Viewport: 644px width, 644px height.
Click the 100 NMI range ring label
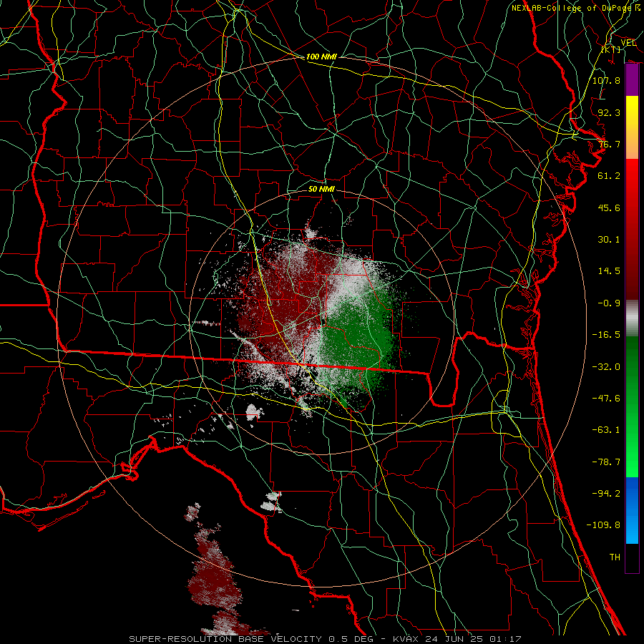321,57
